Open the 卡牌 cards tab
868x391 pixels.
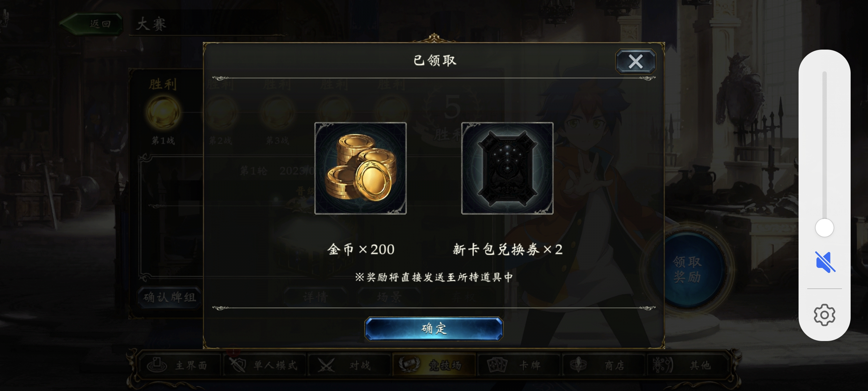pos(519,365)
